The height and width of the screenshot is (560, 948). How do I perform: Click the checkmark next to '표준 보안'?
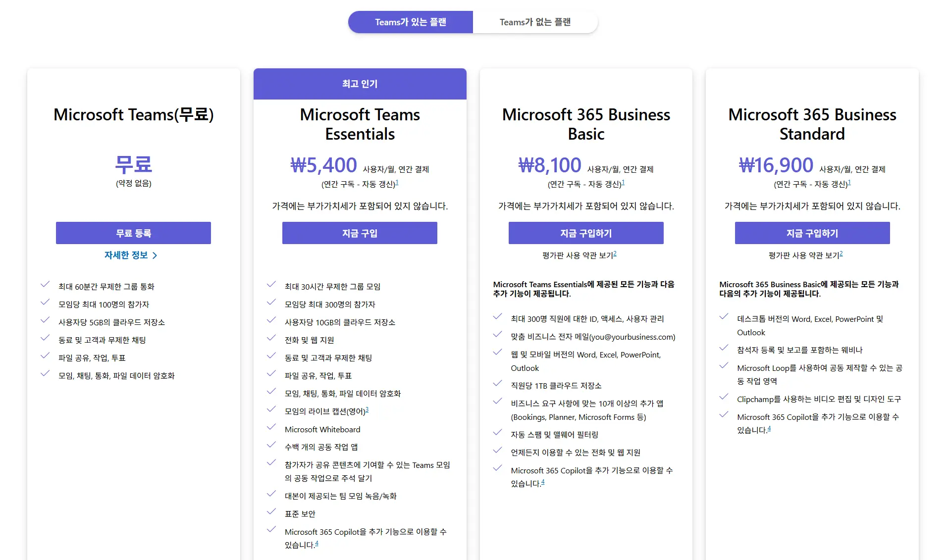tap(271, 512)
